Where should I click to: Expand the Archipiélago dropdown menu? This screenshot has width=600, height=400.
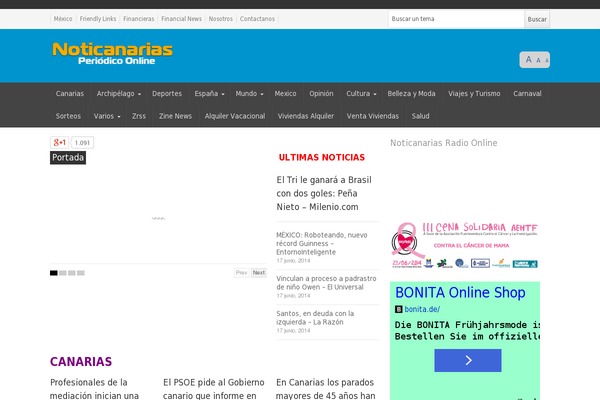click(119, 93)
